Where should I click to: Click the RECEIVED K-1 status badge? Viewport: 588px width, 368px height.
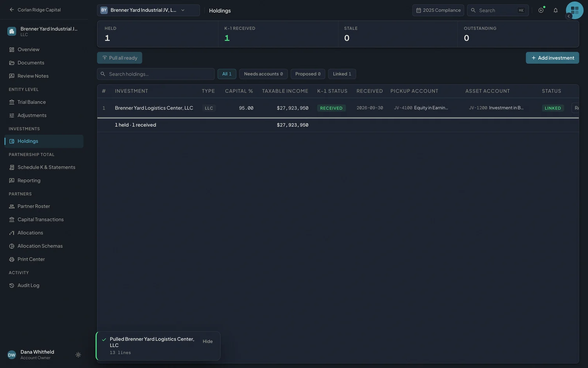point(331,108)
